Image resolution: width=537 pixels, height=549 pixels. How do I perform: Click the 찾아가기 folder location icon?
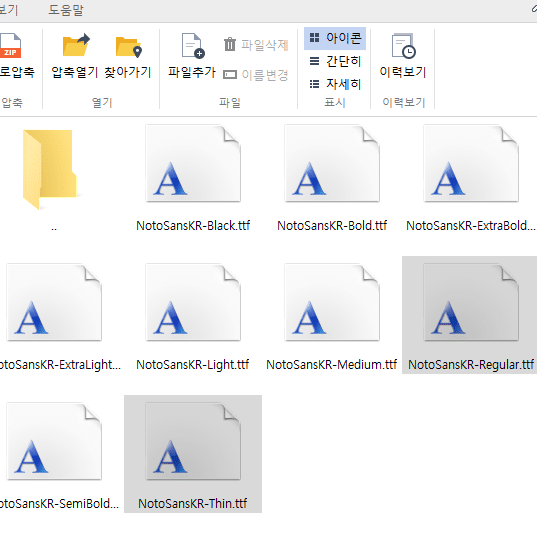coord(128,47)
